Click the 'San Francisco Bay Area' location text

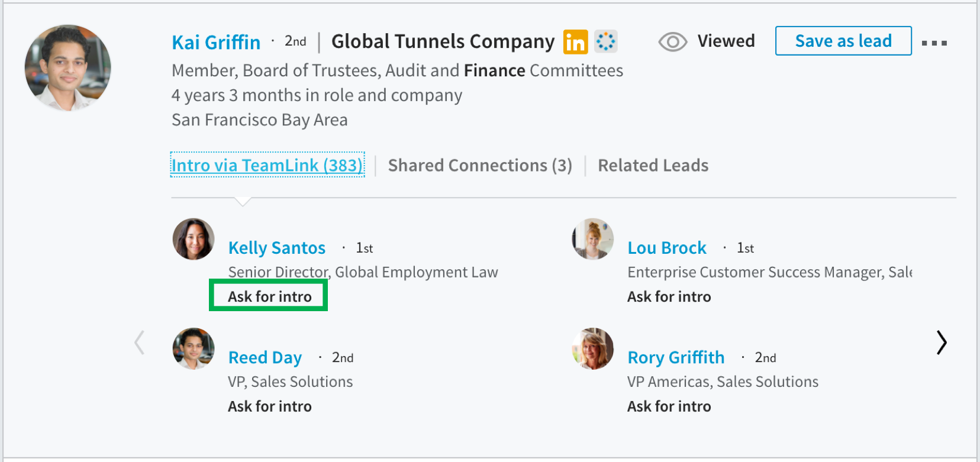pos(260,120)
